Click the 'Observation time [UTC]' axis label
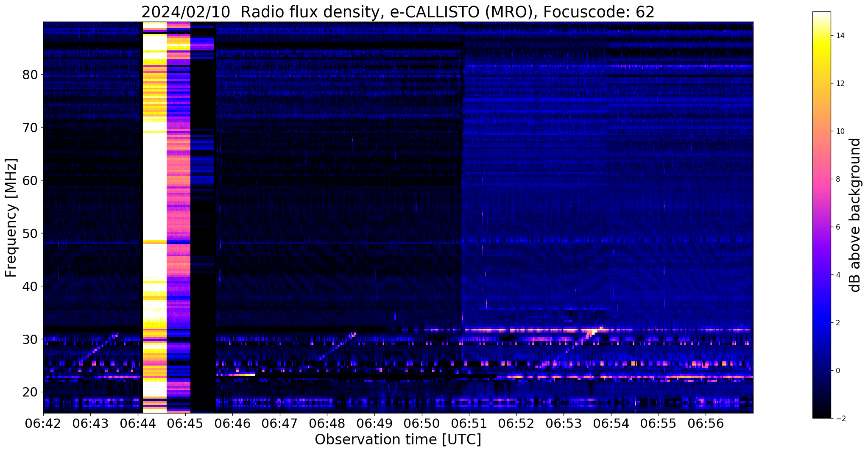Viewport: 868px width, 452px height. [x=398, y=439]
